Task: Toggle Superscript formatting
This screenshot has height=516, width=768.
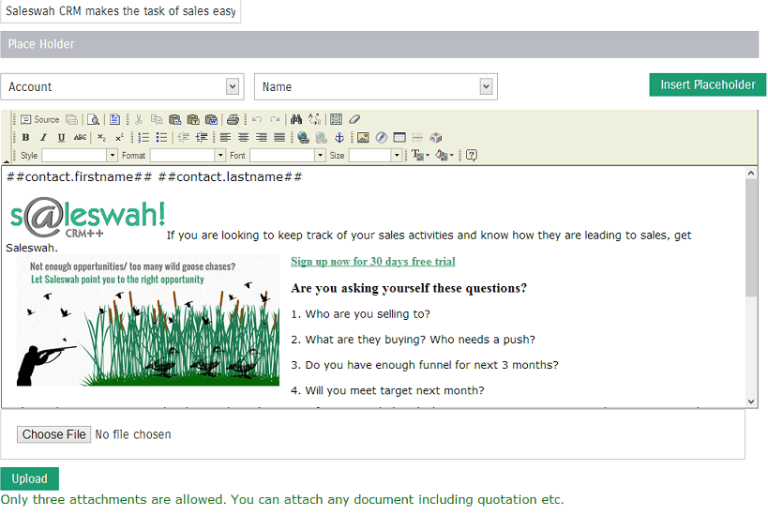Action: [120, 138]
